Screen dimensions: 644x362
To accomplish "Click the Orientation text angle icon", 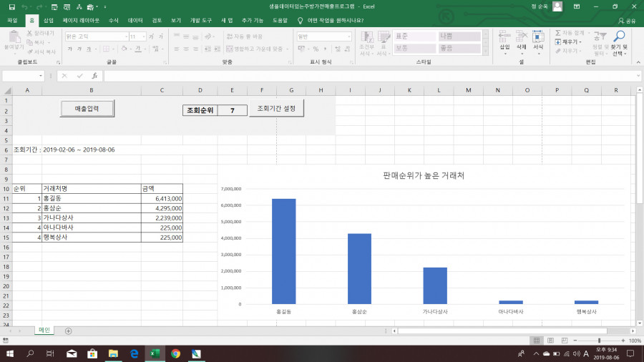I will (x=208, y=36).
